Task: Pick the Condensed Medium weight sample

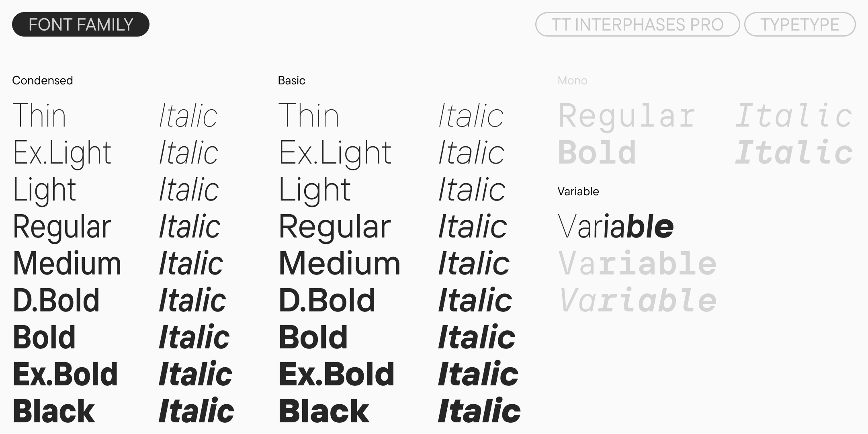Action: [x=67, y=264]
